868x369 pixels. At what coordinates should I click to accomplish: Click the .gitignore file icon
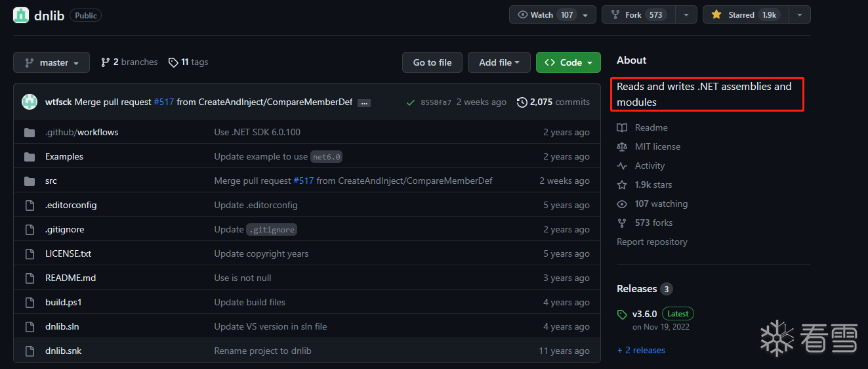pyautogui.click(x=30, y=229)
